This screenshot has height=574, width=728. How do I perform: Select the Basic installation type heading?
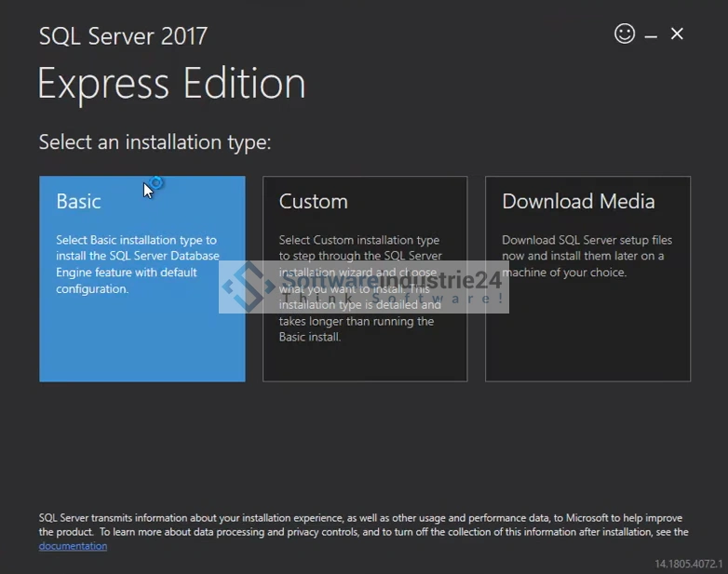coord(78,202)
